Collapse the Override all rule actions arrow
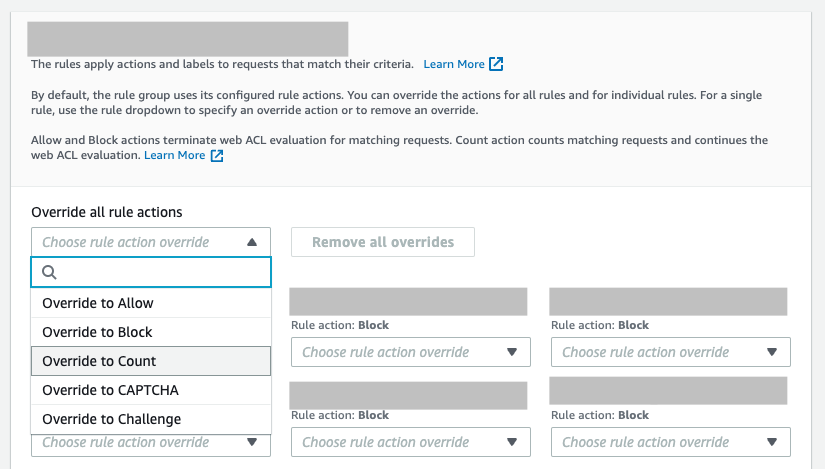This screenshot has width=825, height=469. pyautogui.click(x=251, y=242)
